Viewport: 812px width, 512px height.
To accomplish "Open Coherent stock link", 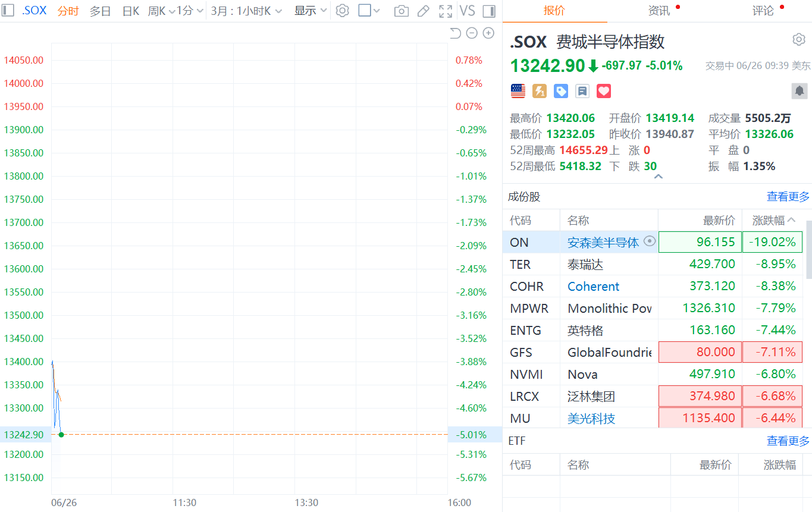I will (593, 286).
